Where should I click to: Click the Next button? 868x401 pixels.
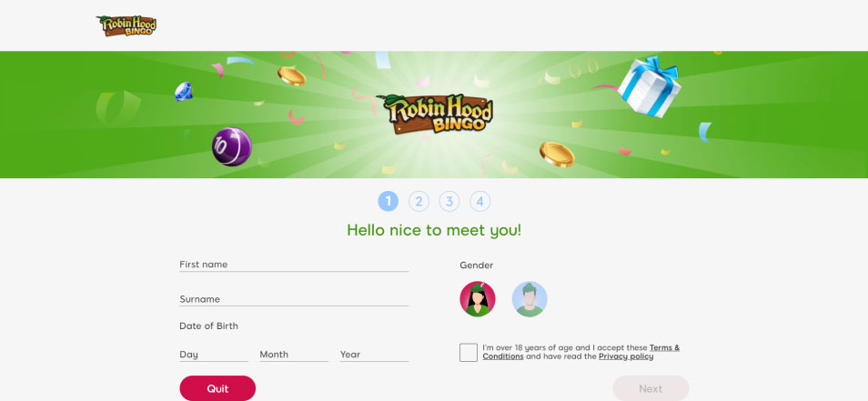point(651,388)
